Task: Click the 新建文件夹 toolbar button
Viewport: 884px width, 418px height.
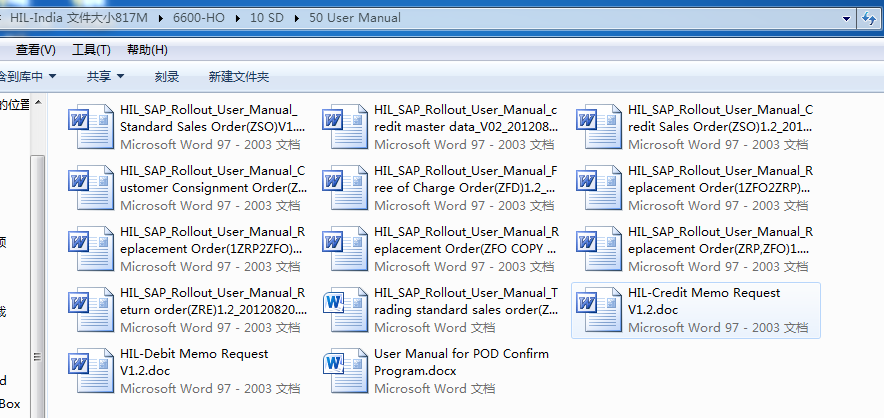Action: point(239,77)
